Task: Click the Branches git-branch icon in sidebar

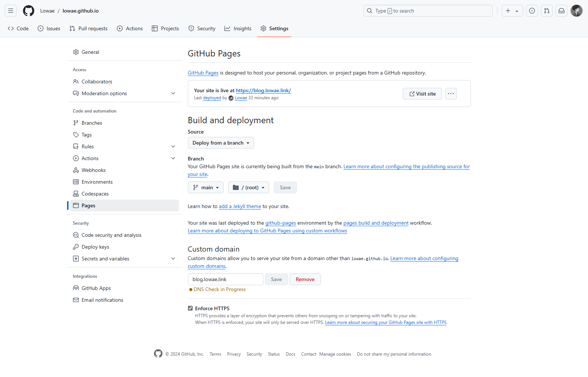Action: pos(76,123)
